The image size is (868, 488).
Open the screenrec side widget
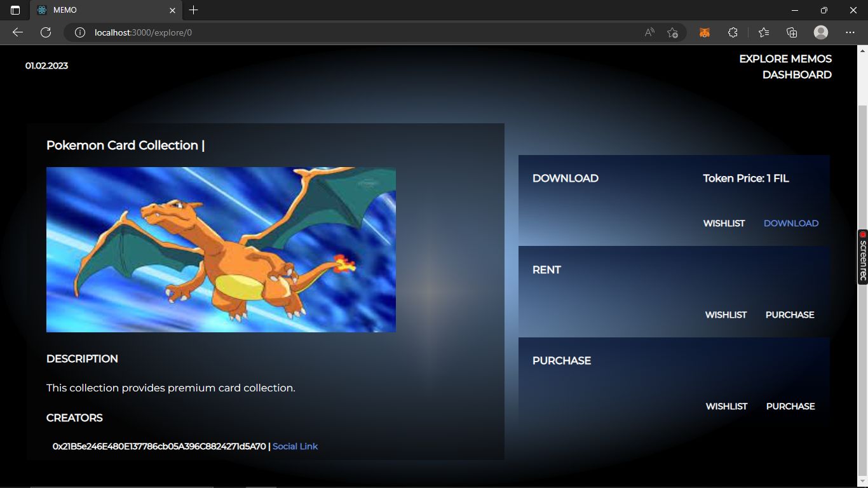coord(863,257)
